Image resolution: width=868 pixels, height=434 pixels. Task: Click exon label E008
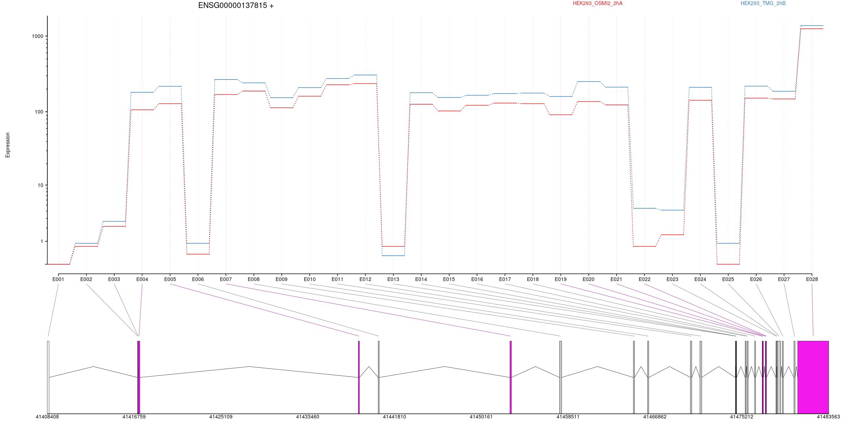[254, 279]
